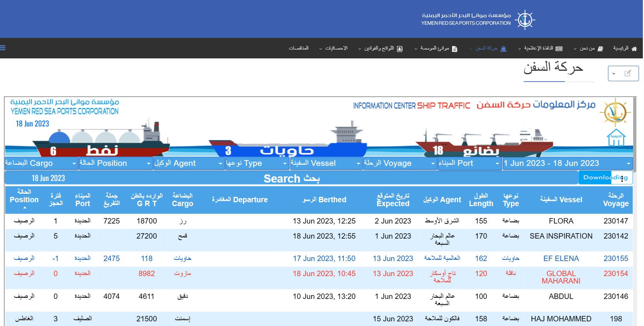Click the blue house home icon

pyautogui.click(x=616, y=138)
